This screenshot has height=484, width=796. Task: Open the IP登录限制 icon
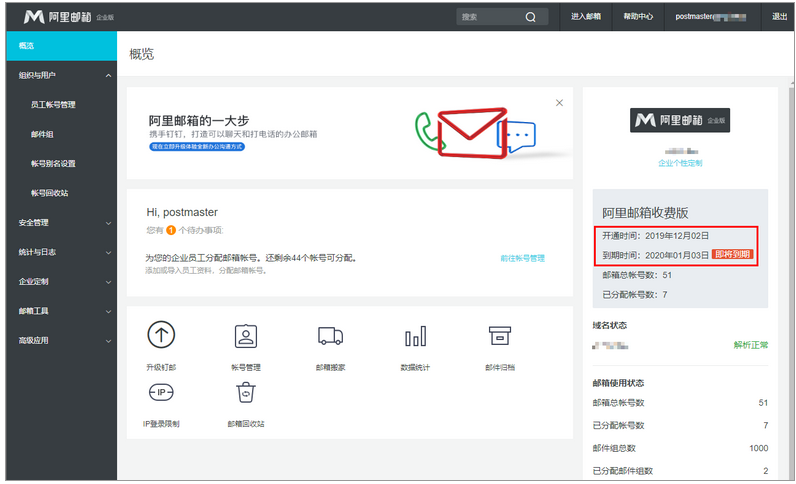click(x=161, y=392)
